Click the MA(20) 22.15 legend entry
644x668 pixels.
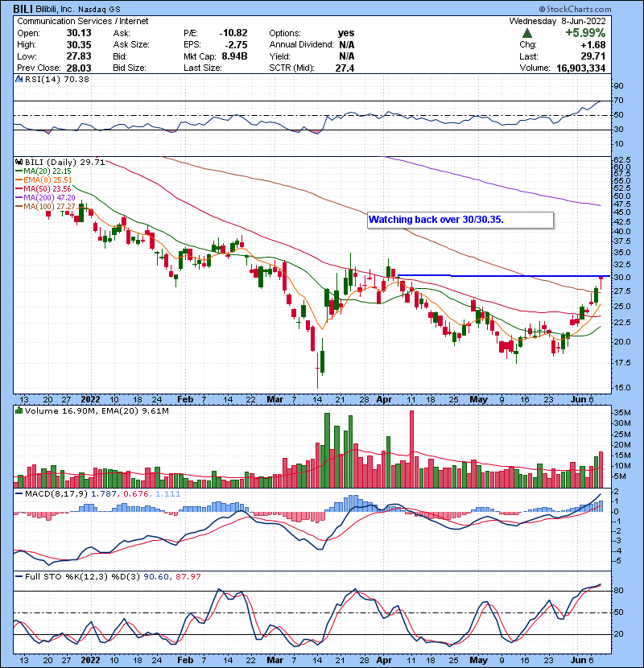[x=43, y=171]
